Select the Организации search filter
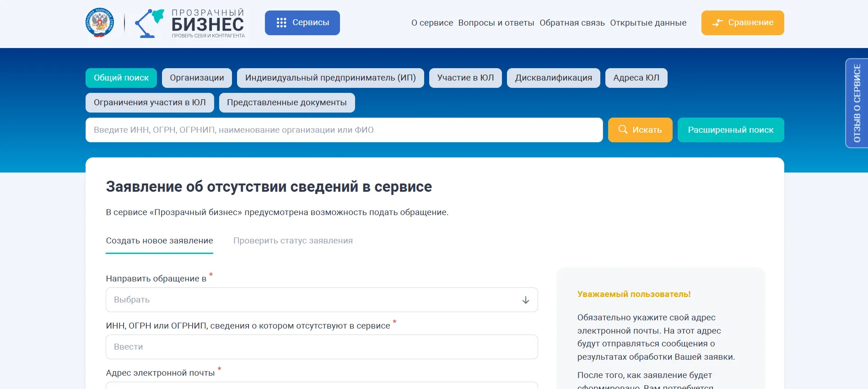The height and width of the screenshot is (389, 868). click(197, 78)
